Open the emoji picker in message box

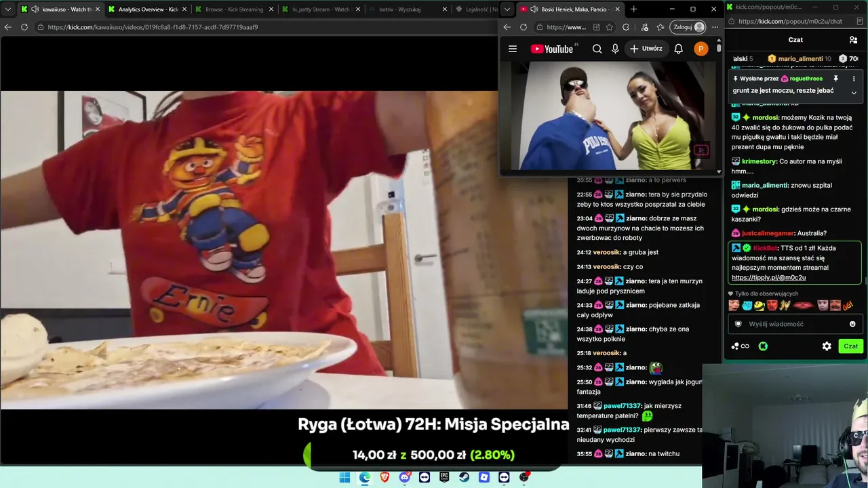pyautogui.click(x=852, y=324)
